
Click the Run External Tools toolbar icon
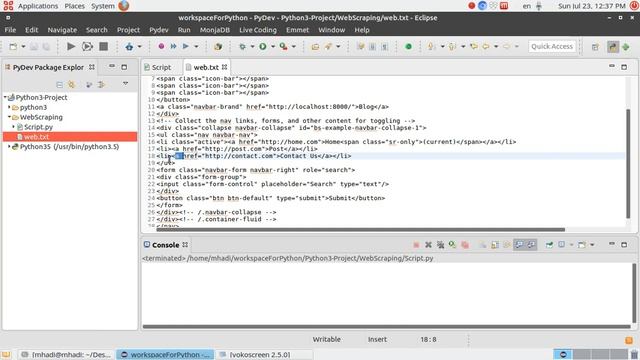click(283, 47)
